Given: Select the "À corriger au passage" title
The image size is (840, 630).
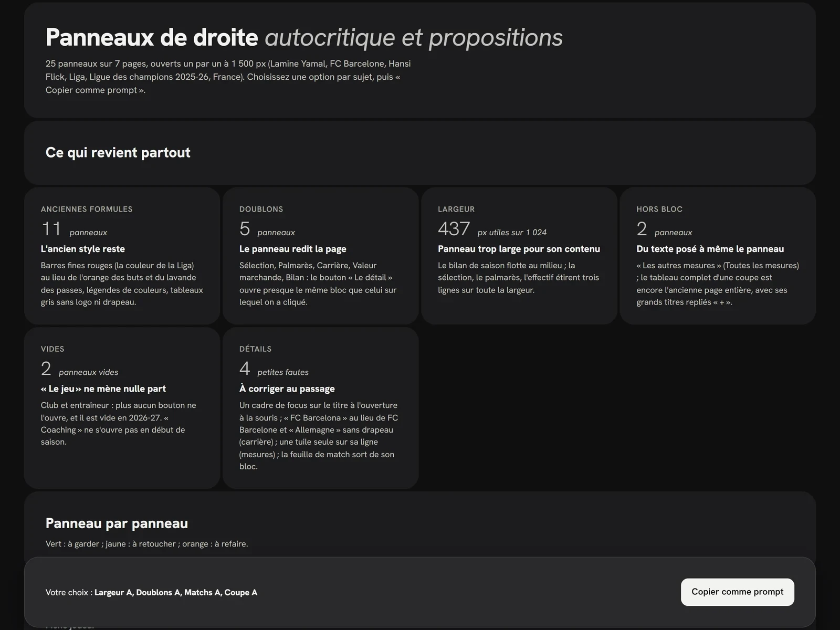Looking at the screenshot, I should (287, 388).
